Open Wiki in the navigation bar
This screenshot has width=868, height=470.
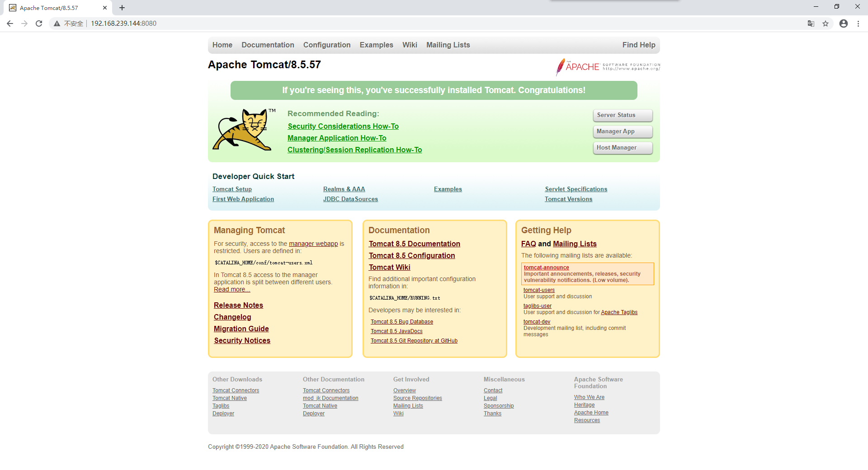click(x=410, y=45)
